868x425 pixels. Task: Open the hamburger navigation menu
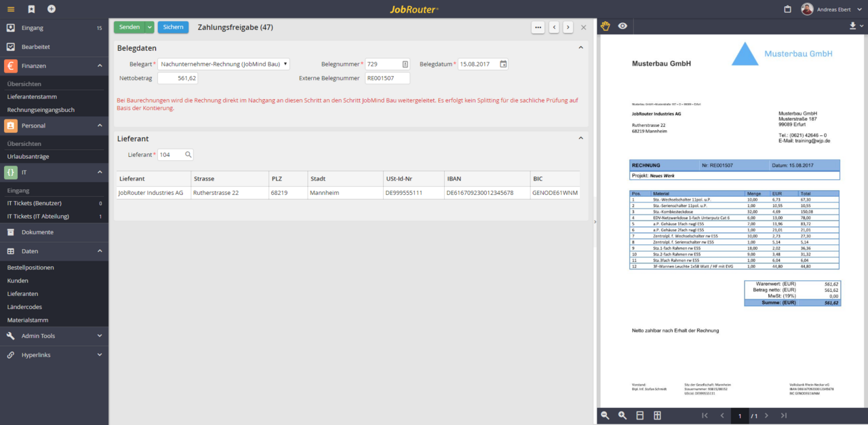tap(11, 9)
